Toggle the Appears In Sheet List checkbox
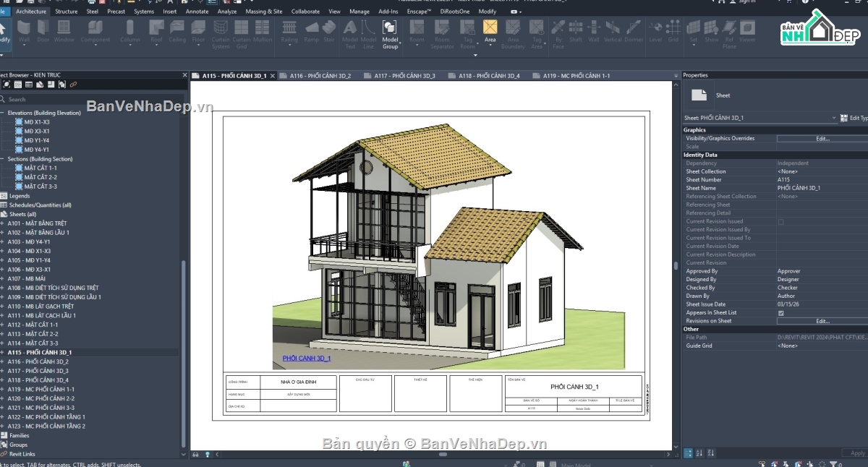The width and height of the screenshot is (868, 467). click(x=780, y=313)
